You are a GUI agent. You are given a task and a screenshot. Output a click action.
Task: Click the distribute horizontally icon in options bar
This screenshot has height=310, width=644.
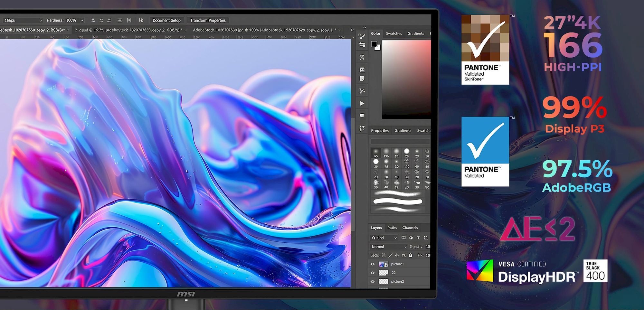tap(129, 20)
